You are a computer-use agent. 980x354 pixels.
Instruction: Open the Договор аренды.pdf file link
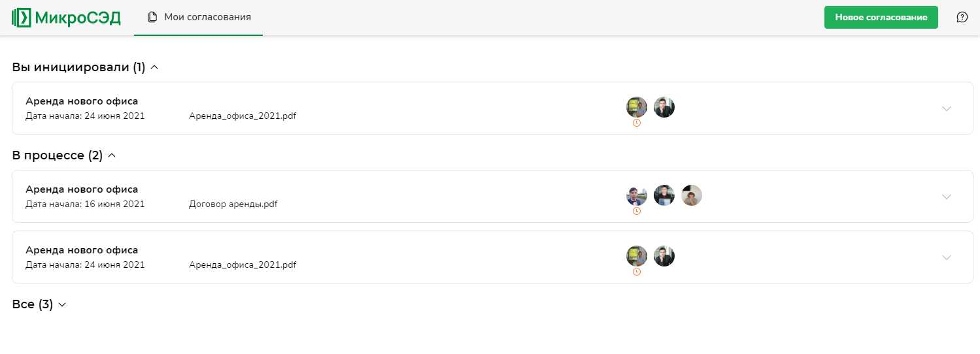click(233, 204)
